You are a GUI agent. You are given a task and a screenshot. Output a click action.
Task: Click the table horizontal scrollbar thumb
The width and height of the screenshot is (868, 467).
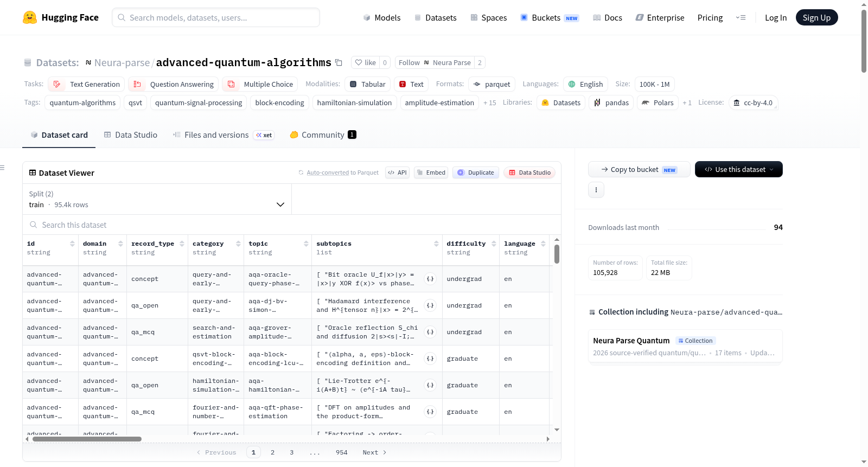coord(87,439)
